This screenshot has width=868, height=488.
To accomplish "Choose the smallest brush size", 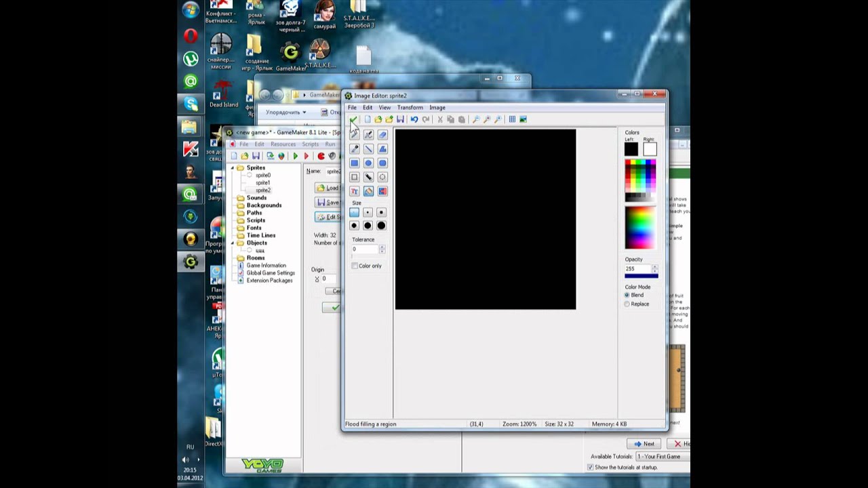I will coord(354,212).
